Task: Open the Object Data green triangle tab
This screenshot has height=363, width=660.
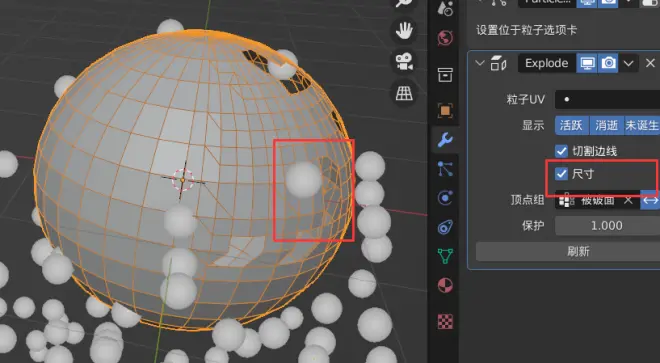Action: pyautogui.click(x=445, y=256)
